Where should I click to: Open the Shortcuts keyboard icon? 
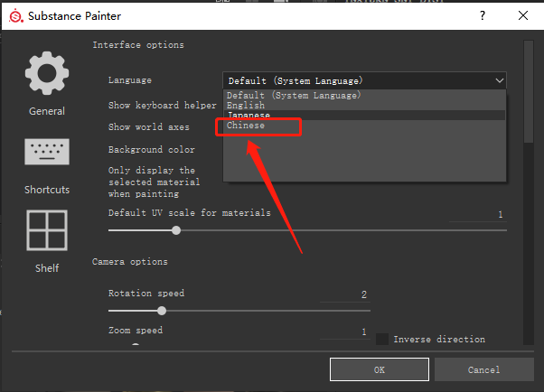(x=47, y=152)
